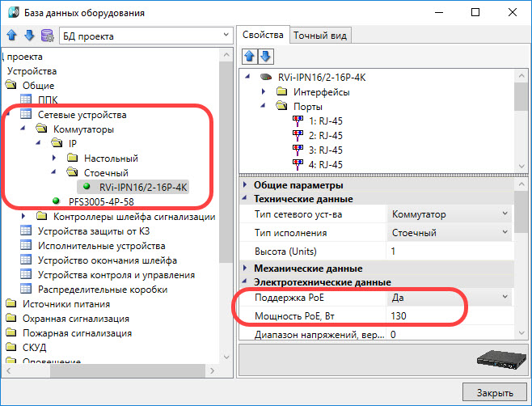Select port 4: RJ-45 icon
The height and width of the screenshot is (406, 532).
(x=298, y=164)
